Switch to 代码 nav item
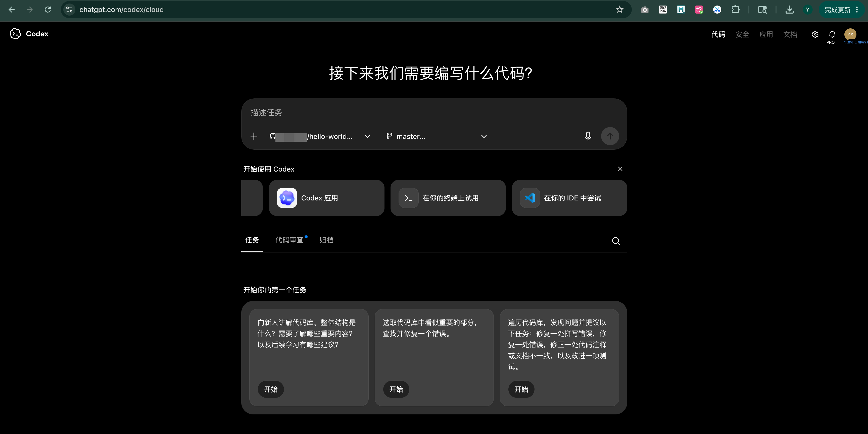This screenshot has width=868, height=434. tap(718, 34)
